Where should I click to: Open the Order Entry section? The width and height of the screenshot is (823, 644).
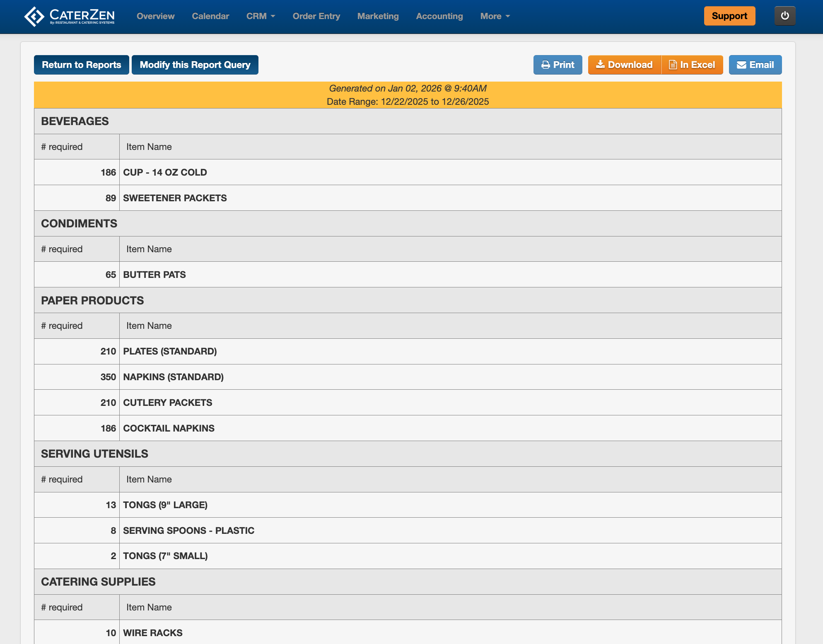[316, 16]
